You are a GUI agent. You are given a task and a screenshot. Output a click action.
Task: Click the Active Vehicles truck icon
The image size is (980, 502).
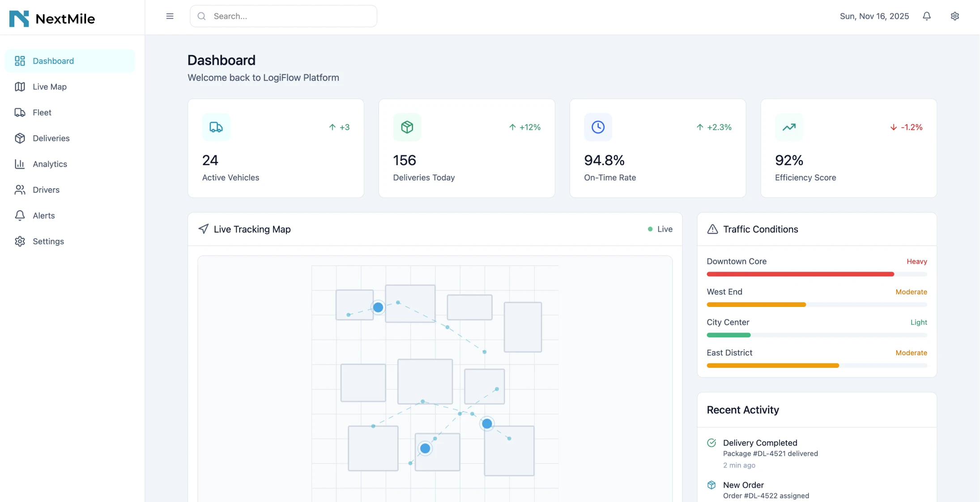[x=216, y=127]
